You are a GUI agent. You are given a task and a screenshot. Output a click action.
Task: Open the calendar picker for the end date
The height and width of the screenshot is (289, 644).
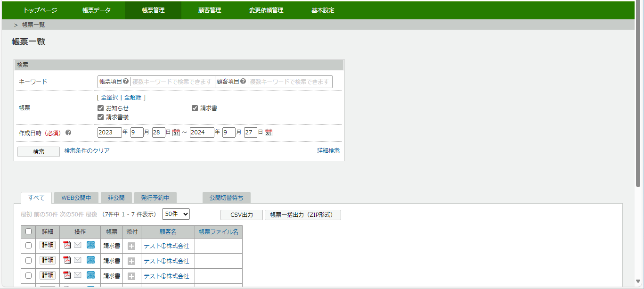269,132
